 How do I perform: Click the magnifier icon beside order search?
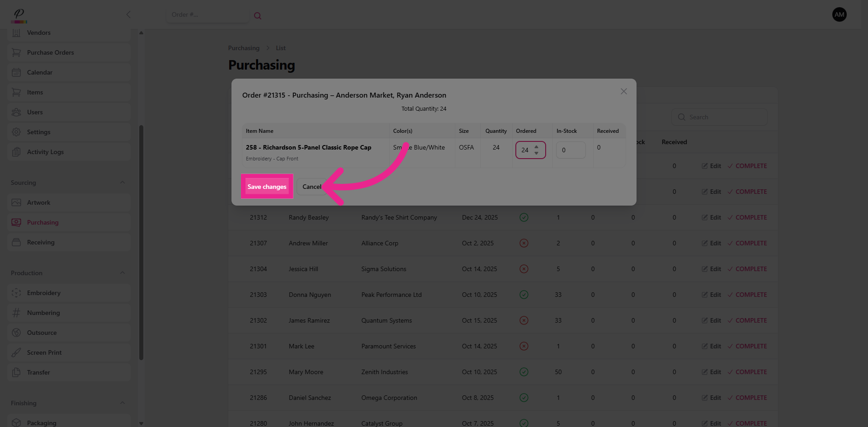[258, 16]
